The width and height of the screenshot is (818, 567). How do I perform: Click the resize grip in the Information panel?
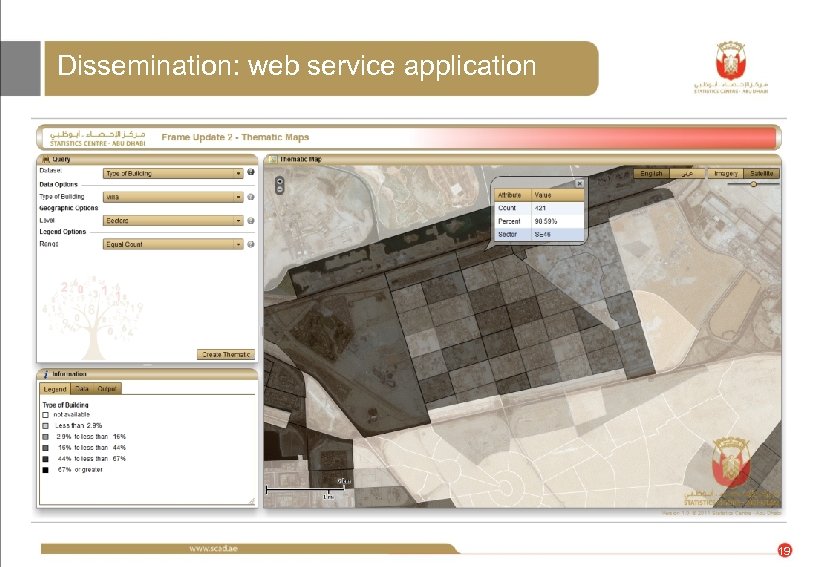pyautogui.click(x=251, y=501)
